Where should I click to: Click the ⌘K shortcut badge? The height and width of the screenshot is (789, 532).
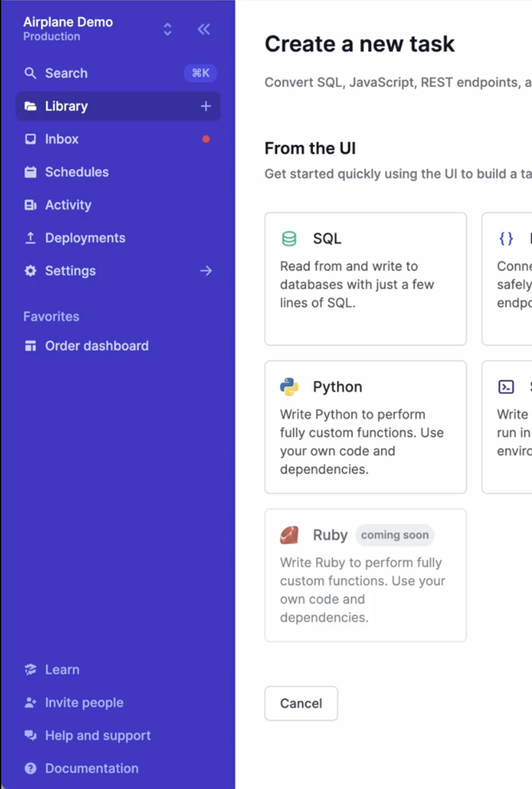coord(200,73)
